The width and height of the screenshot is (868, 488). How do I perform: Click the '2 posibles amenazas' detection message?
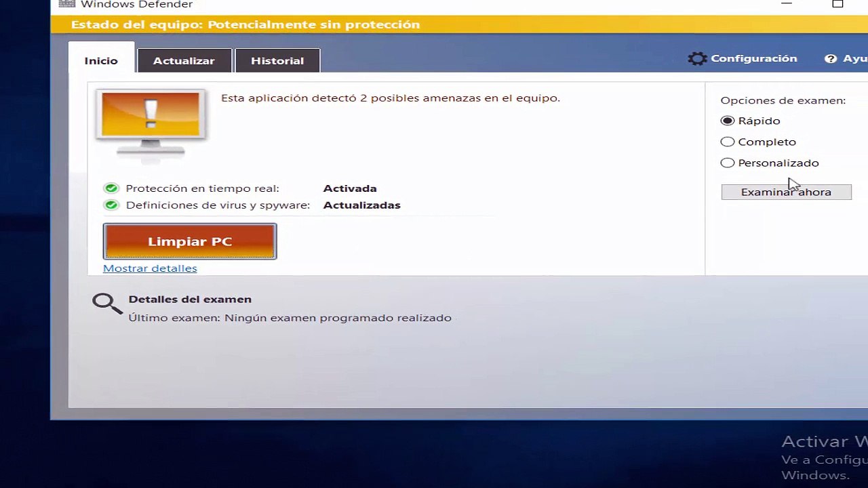[391, 98]
